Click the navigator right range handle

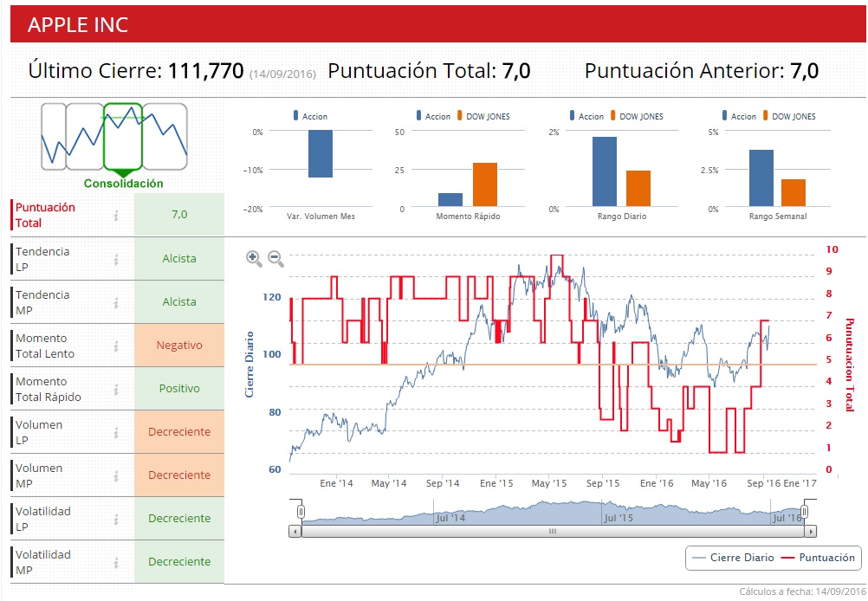pyautogui.click(x=805, y=511)
